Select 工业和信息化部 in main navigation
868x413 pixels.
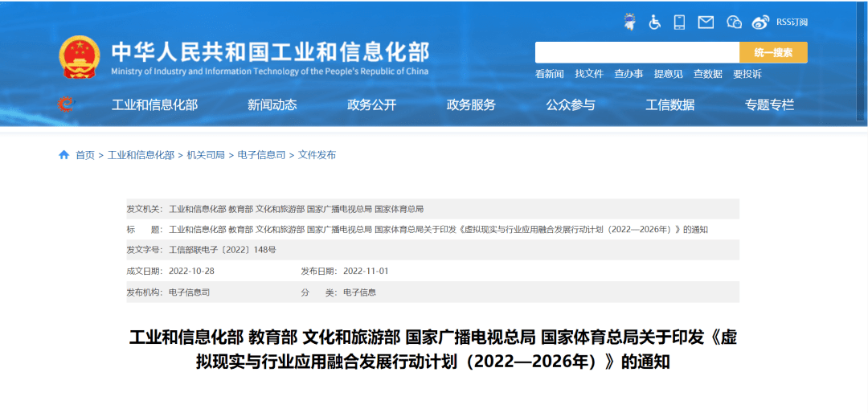coord(154,104)
